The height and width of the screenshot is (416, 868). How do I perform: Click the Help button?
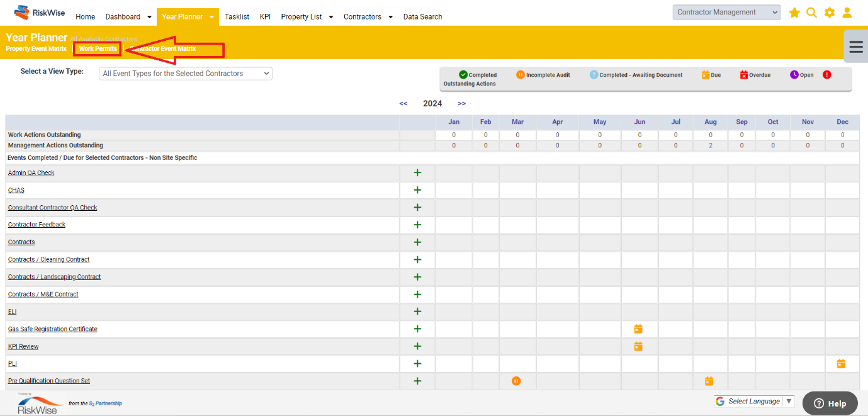[830, 403]
